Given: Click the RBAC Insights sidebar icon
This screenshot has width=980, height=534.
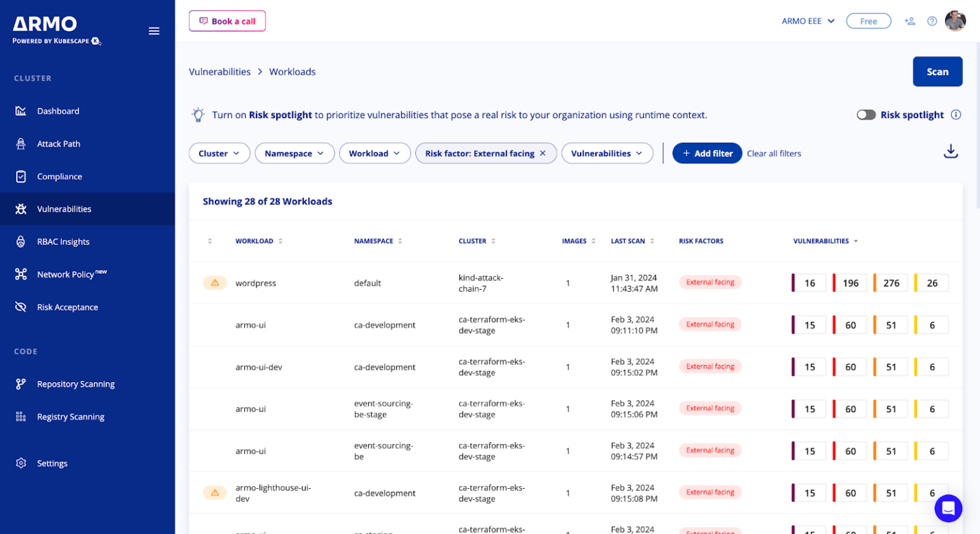Looking at the screenshot, I should click(21, 241).
